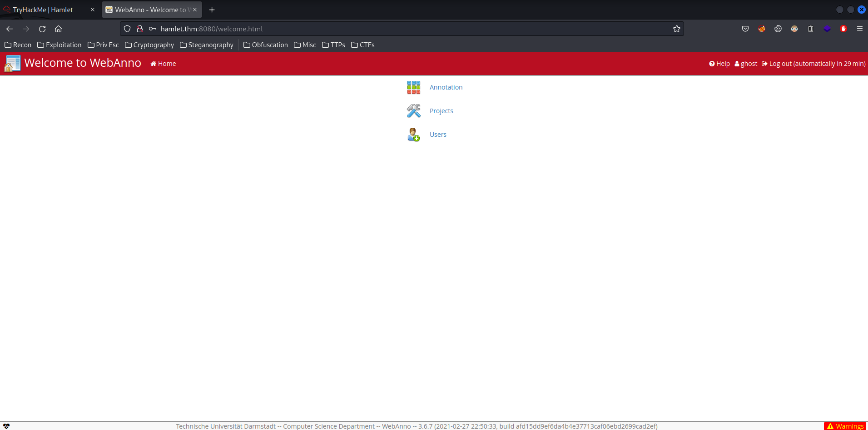Open the browser home page
The width and height of the screenshot is (868, 430).
coord(58,29)
